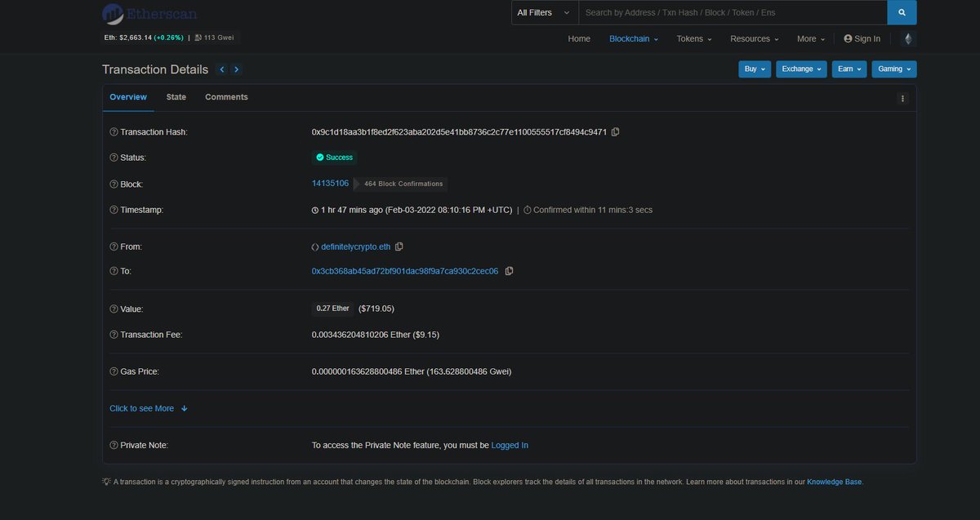This screenshot has height=520, width=980.
Task: Click the Etherscan logo
Action: (x=149, y=14)
